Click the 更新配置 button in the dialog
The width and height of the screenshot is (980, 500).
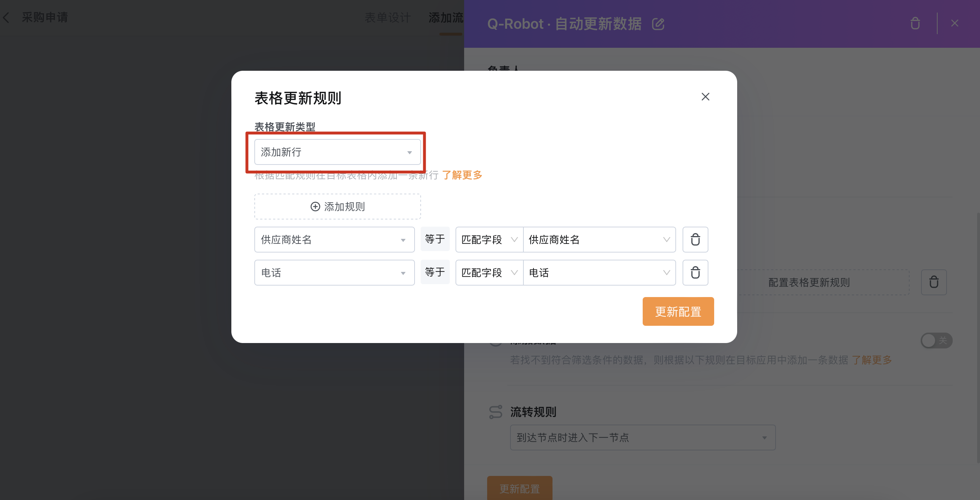[x=678, y=312]
